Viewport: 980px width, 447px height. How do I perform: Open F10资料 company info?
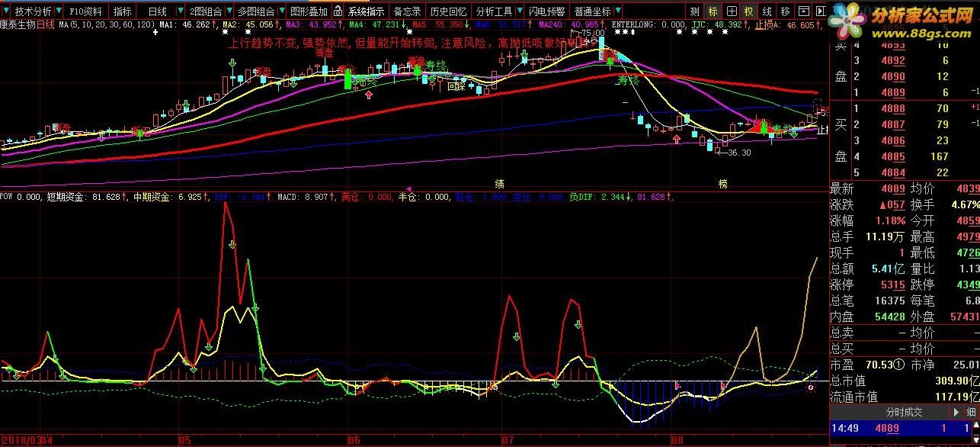click(85, 11)
